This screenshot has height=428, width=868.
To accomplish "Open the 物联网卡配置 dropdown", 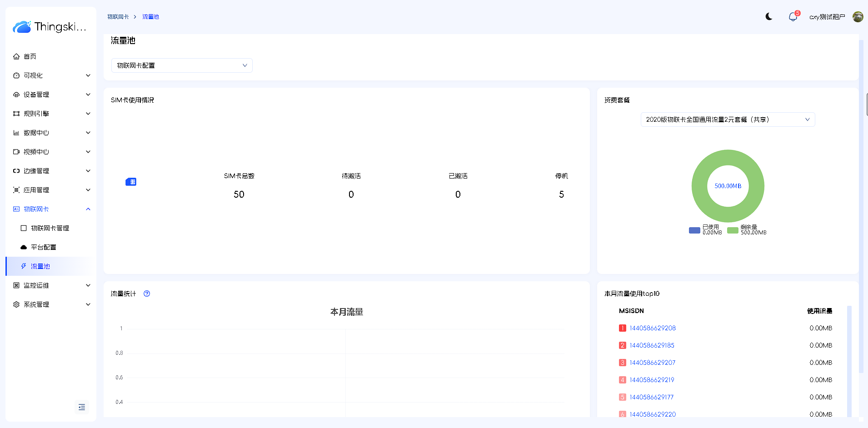I will [182, 65].
